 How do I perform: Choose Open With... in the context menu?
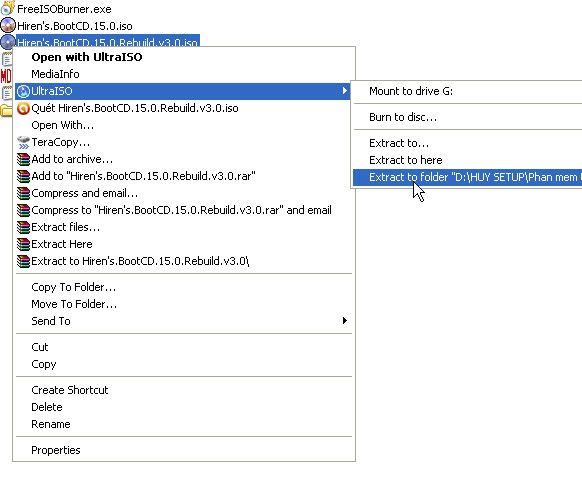pos(183,125)
